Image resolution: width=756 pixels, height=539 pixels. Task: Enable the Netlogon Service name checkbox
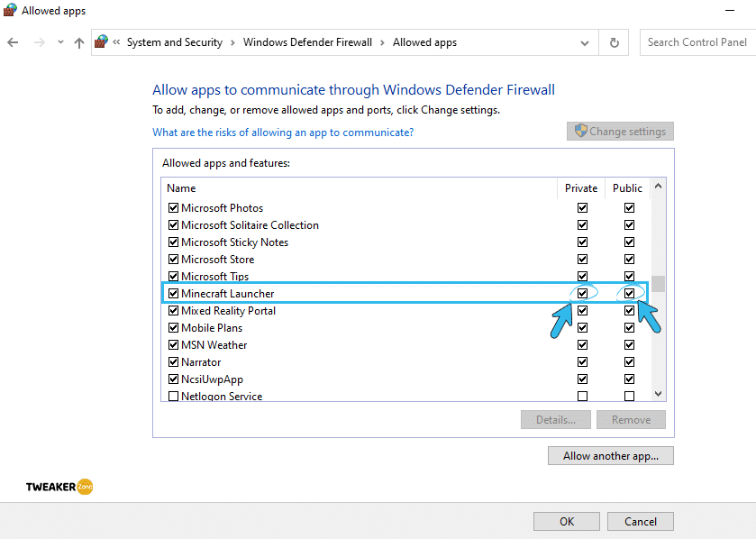[174, 397]
